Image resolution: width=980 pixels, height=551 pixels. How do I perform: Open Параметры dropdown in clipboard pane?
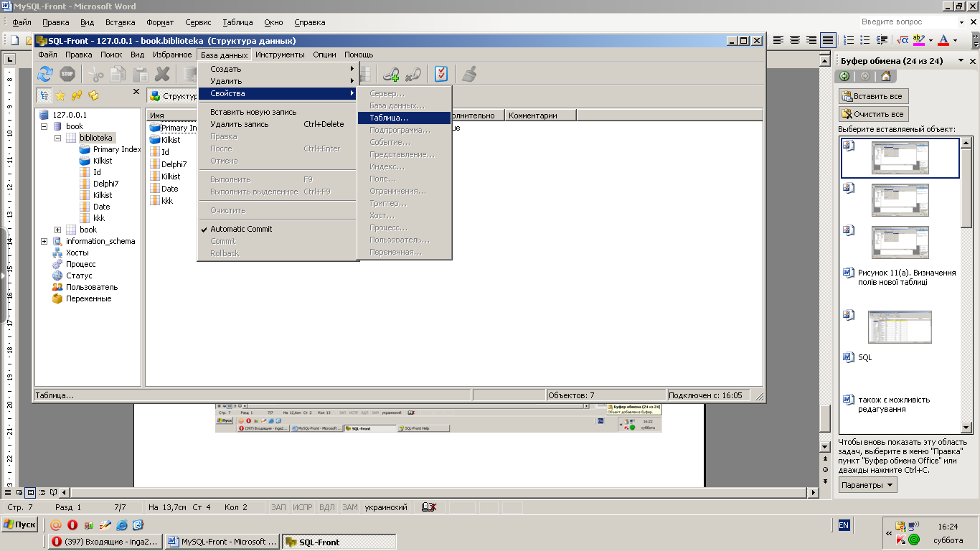point(868,485)
